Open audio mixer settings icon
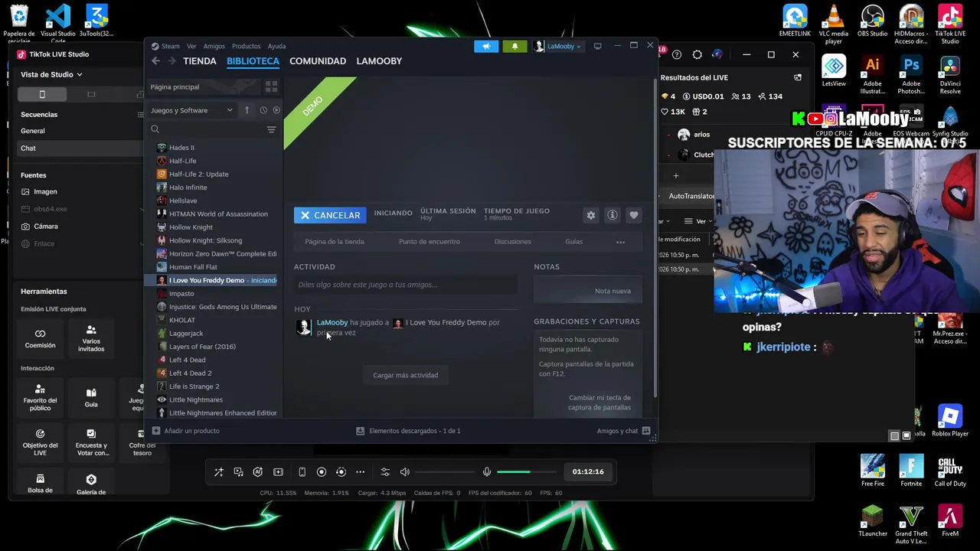The width and height of the screenshot is (980, 551). tap(385, 472)
